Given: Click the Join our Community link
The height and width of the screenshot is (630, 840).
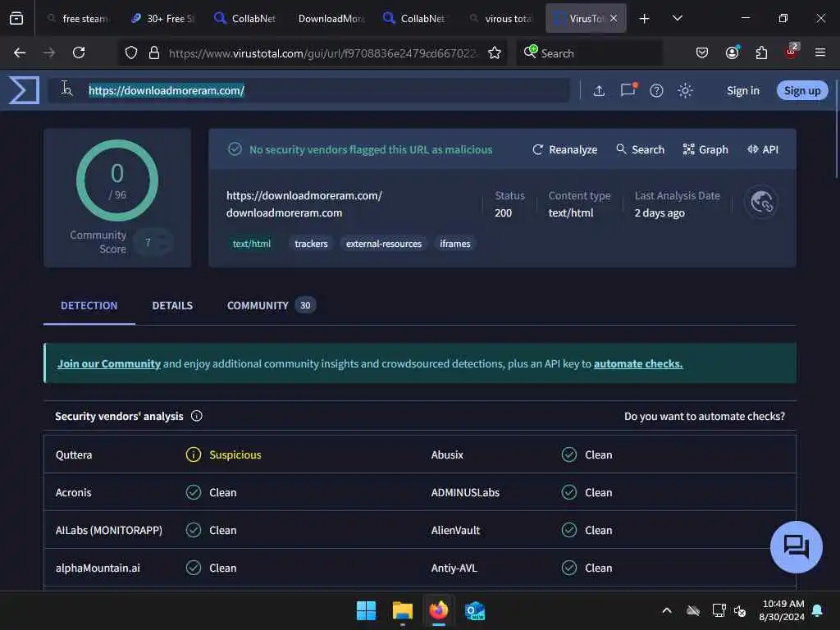Looking at the screenshot, I should point(109,363).
